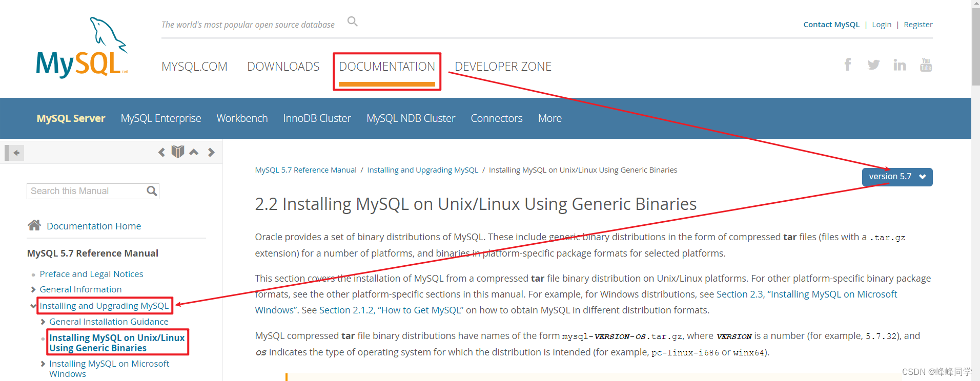The width and height of the screenshot is (980, 381).
Task: Open the Documentation Home link
Action: point(94,226)
